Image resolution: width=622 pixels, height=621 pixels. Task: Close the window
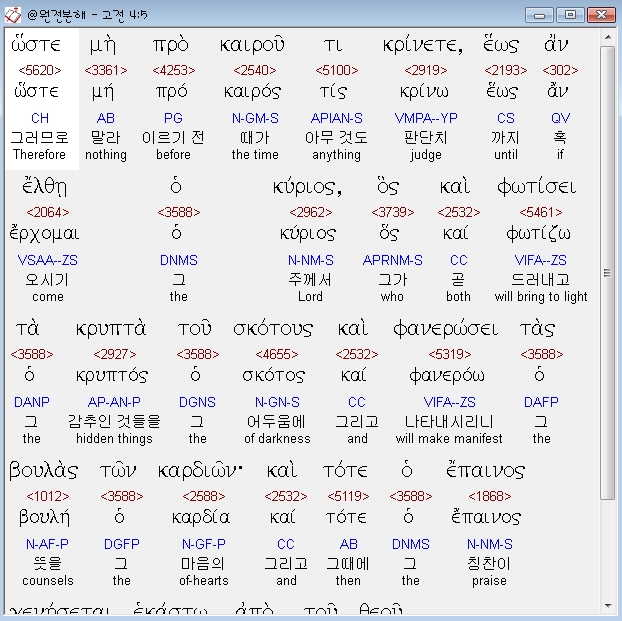[x=601, y=15]
